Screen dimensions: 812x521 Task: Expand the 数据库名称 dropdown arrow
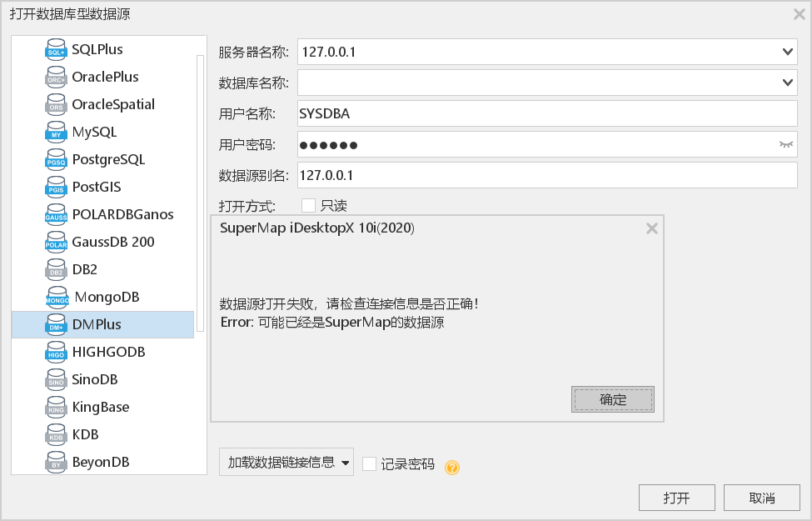(x=788, y=83)
